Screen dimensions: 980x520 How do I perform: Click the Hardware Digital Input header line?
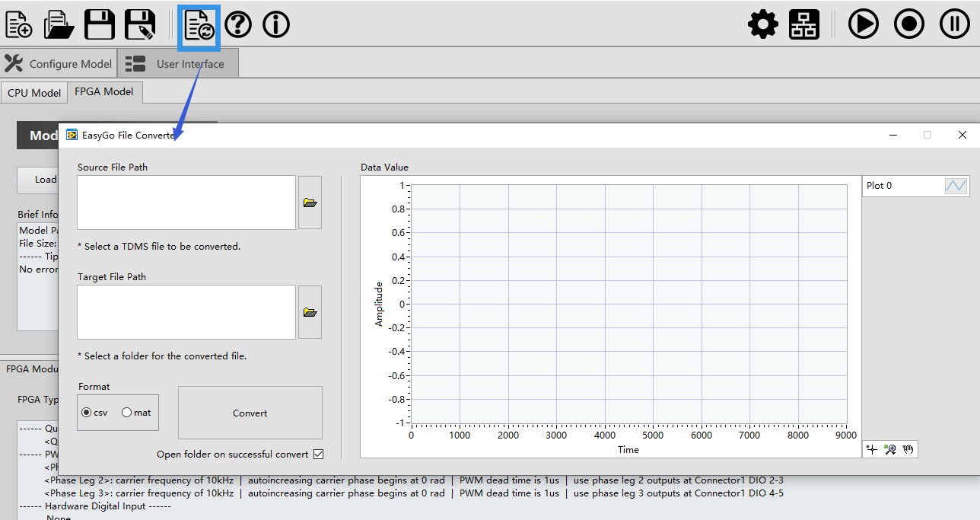pos(95,506)
